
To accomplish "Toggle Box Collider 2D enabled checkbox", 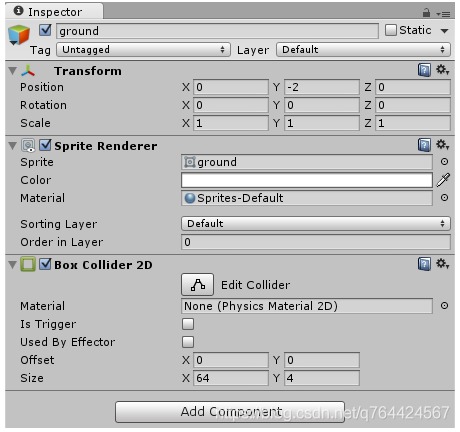I will coord(45,264).
